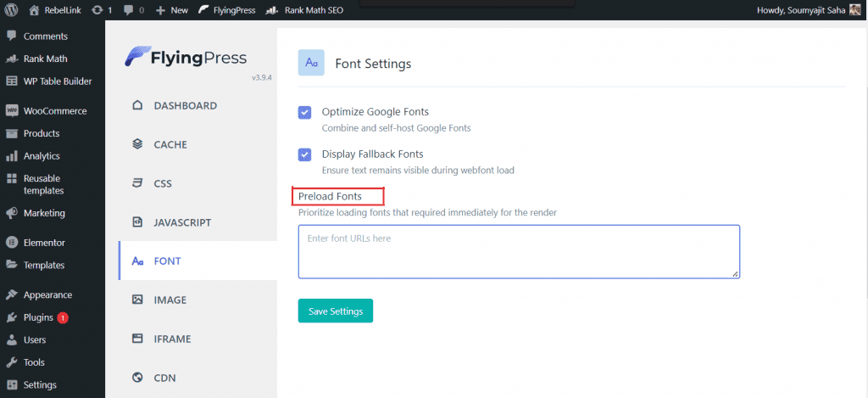The height and width of the screenshot is (398, 868).
Task: Click the user avatar in top right
Action: pos(854,10)
